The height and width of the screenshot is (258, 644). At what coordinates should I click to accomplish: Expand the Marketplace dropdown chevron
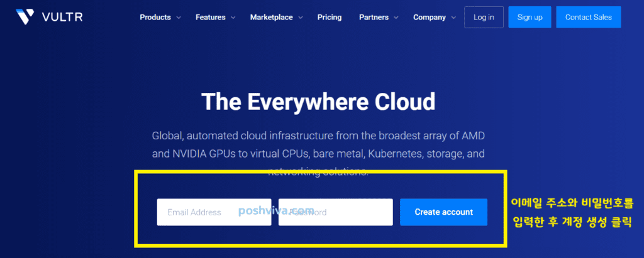pos(301,18)
